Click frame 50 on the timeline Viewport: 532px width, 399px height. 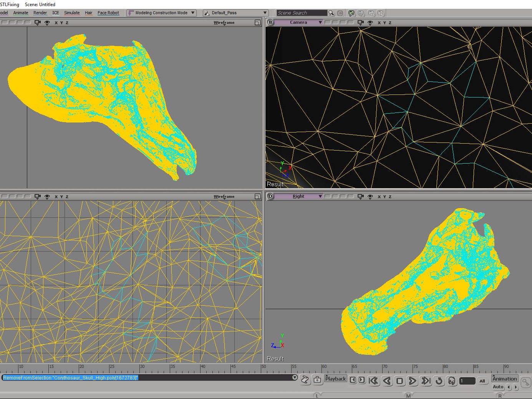pyautogui.click(x=262, y=370)
